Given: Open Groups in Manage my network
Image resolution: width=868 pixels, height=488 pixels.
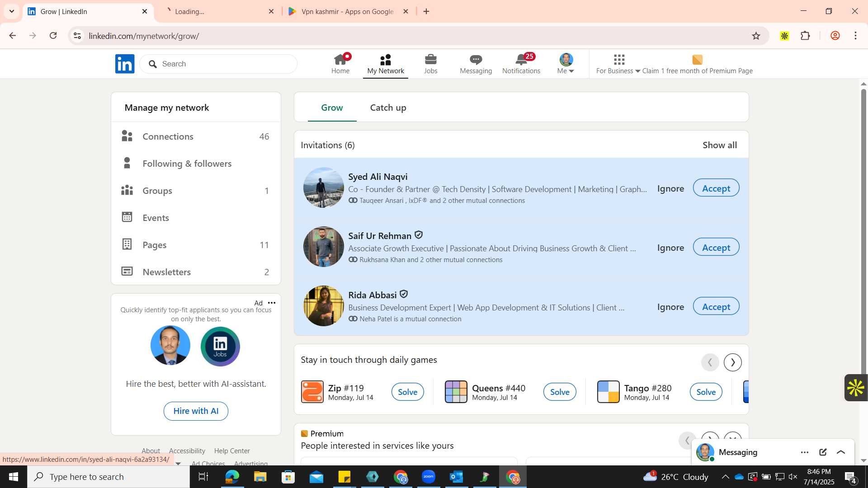Looking at the screenshot, I should [x=196, y=191].
